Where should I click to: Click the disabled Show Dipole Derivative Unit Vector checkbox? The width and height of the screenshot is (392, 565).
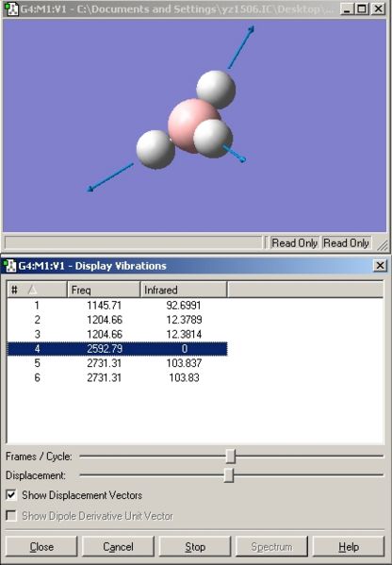pyautogui.click(x=11, y=516)
